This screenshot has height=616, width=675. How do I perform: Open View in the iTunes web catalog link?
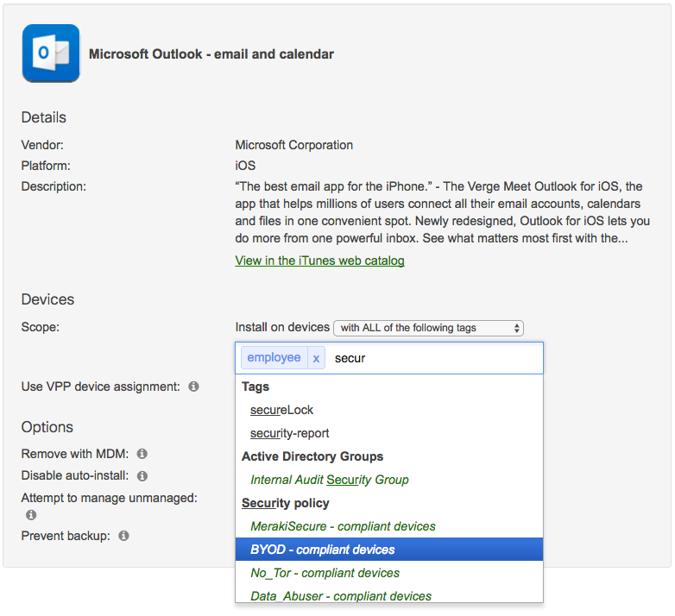[319, 261]
